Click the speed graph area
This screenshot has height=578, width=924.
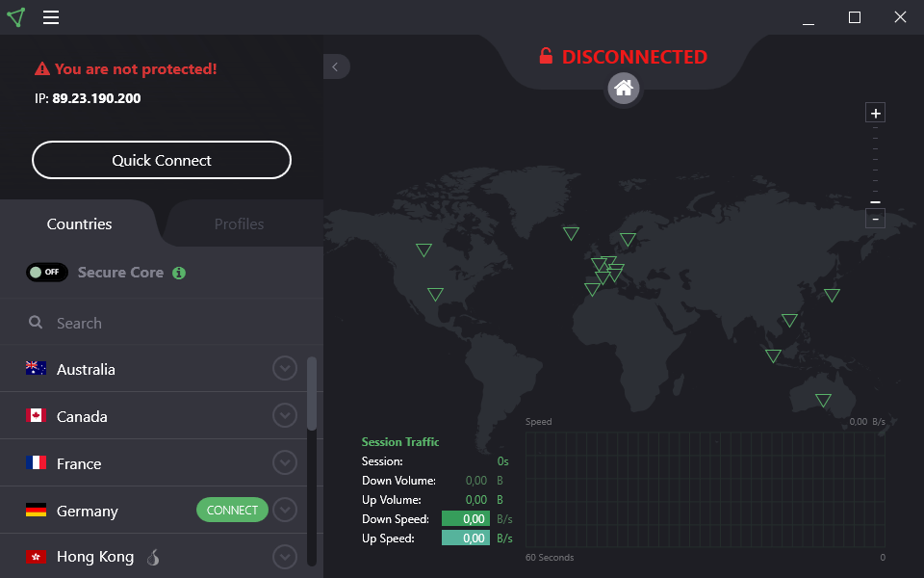(x=706, y=489)
